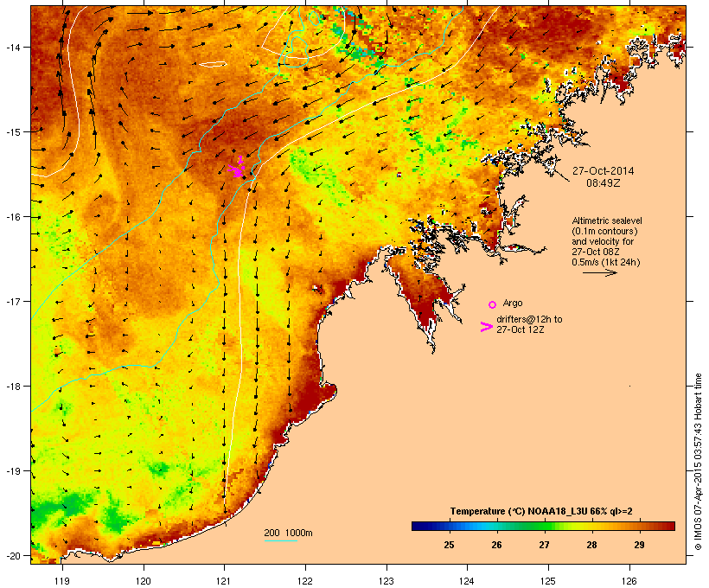
Task: Click the cyan depth contour legend line
Action: point(281,540)
